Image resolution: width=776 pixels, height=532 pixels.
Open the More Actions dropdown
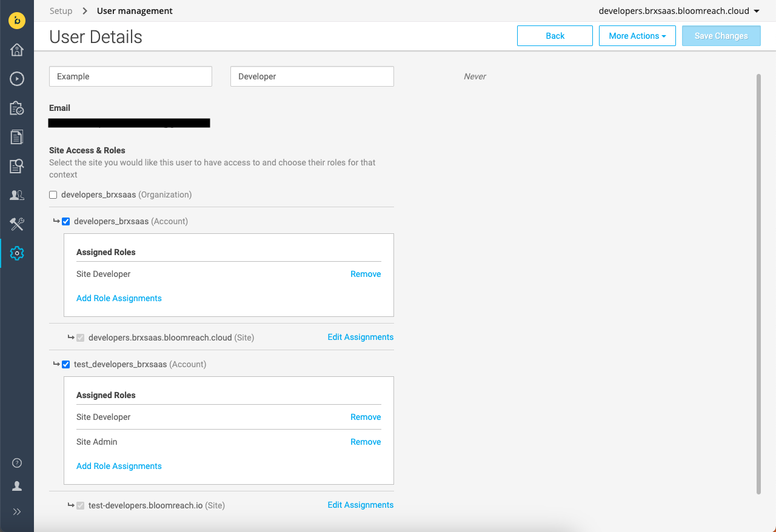pyautogui.click(x=637, y=36)
